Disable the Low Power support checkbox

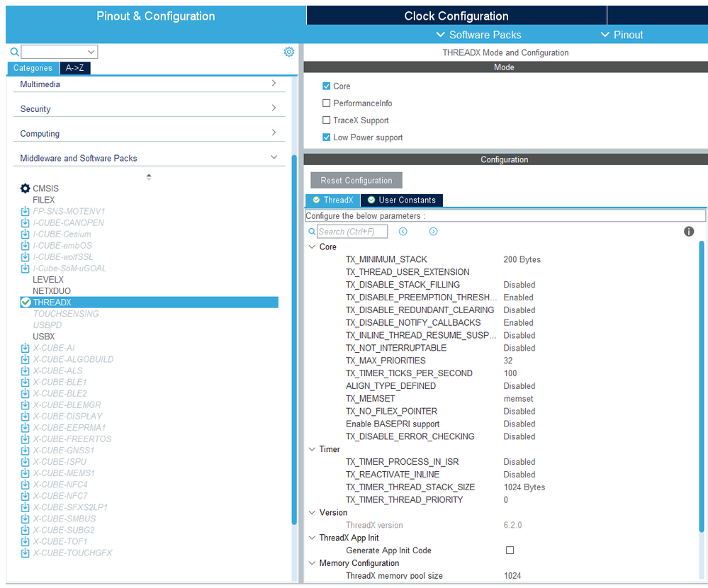327,137
